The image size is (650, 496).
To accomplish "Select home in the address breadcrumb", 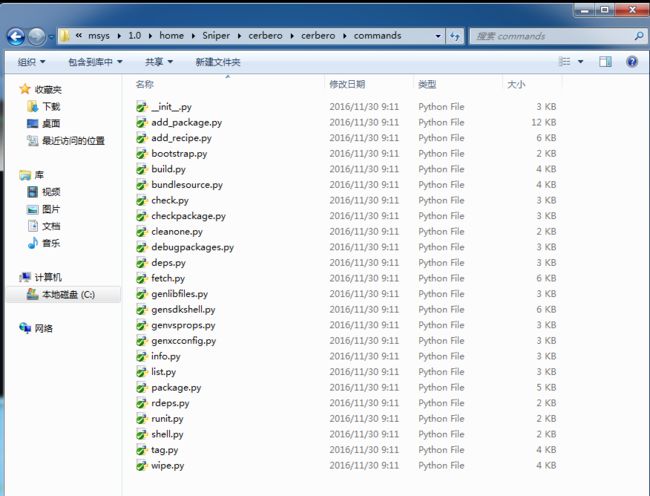I will (171, 36).
